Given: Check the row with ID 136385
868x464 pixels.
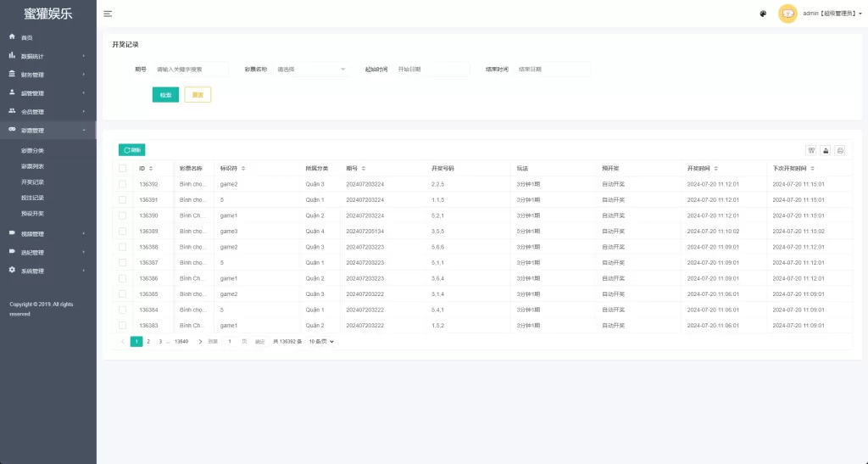Looking at the screenshot, I should pyautogui.click(x=122, y=294).
